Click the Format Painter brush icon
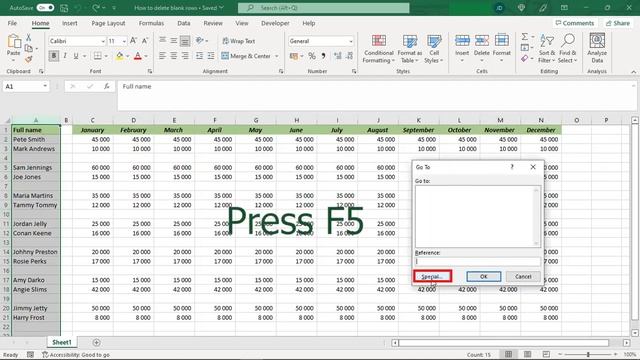The width and height of the screenshot is (640, 360). 29,59
